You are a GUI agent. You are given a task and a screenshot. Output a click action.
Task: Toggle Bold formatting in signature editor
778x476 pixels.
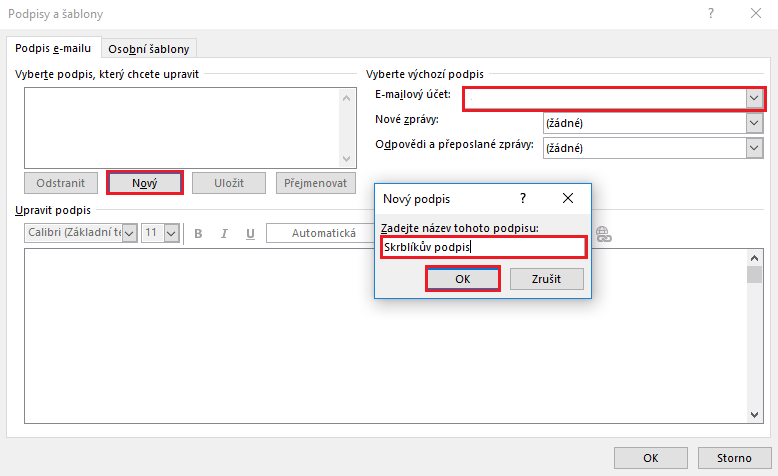(198, 233)
